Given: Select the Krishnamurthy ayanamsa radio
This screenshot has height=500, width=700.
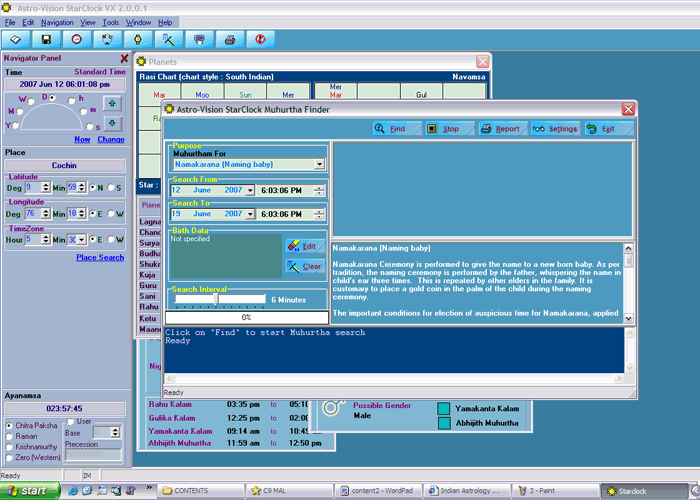Looking at the screenshot, I should pyautogui.click(x=9, y=447).
